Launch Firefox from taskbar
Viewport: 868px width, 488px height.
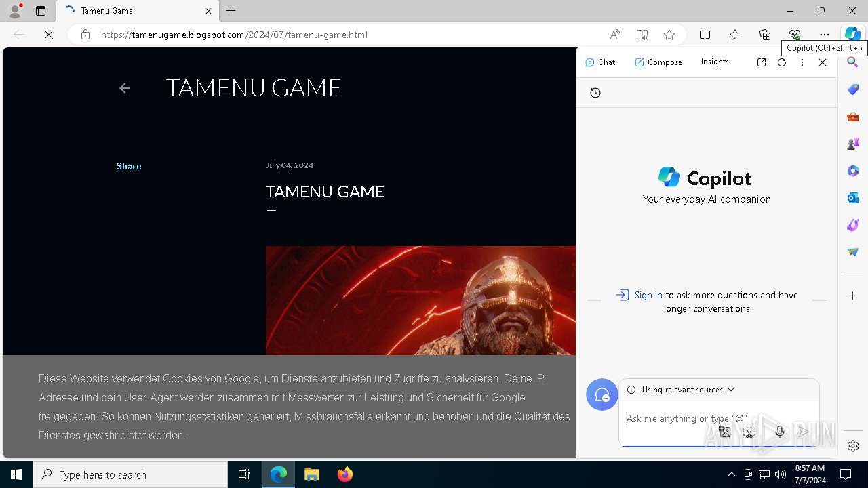pyautogui.click(x=345, y=474)
